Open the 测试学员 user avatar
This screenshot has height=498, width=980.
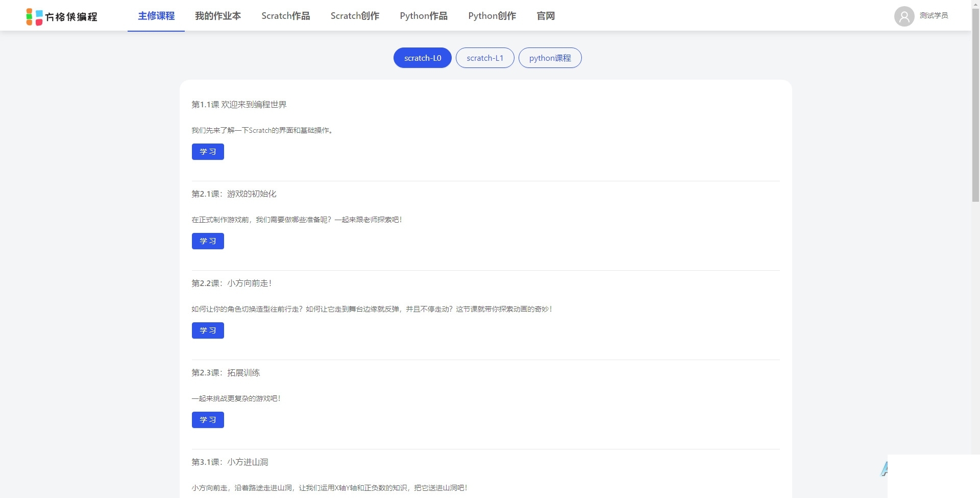click(x=904, y=16)
